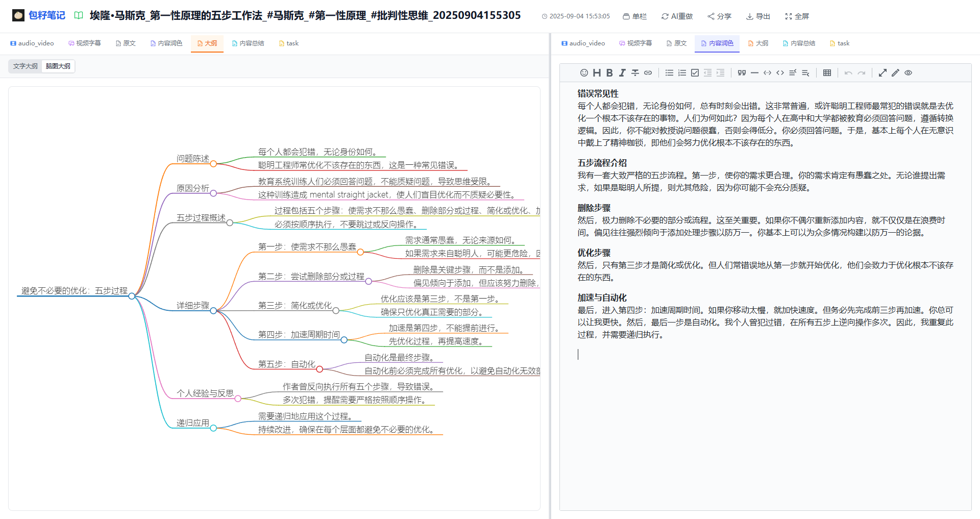Insert blockquote using quote icon
The image size is (980, 519).
(x=742, y=73)
